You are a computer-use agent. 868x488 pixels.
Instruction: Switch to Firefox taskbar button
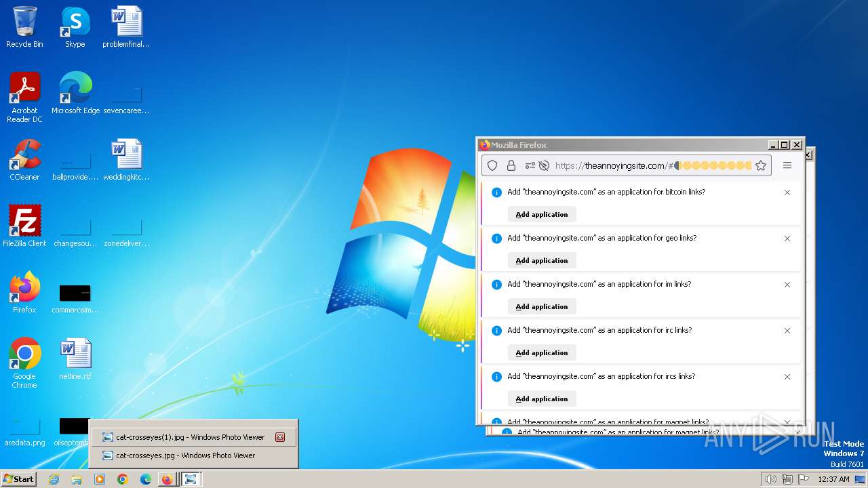click(x=167, y=479)
